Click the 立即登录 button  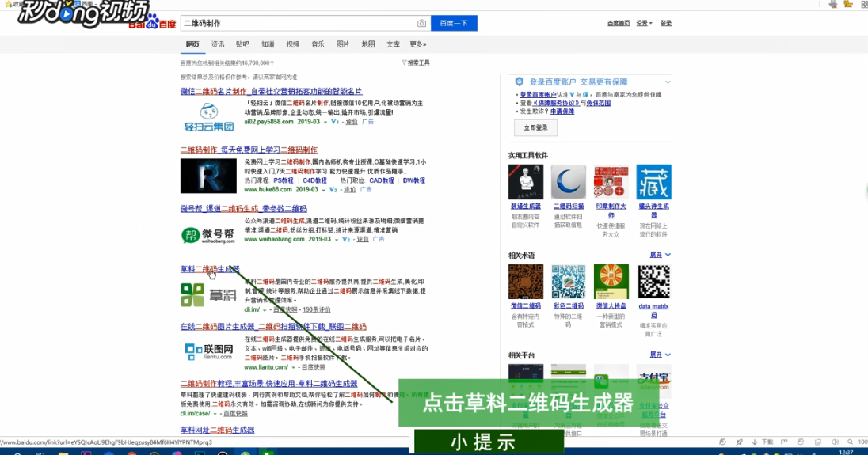[x=535, y=127]
